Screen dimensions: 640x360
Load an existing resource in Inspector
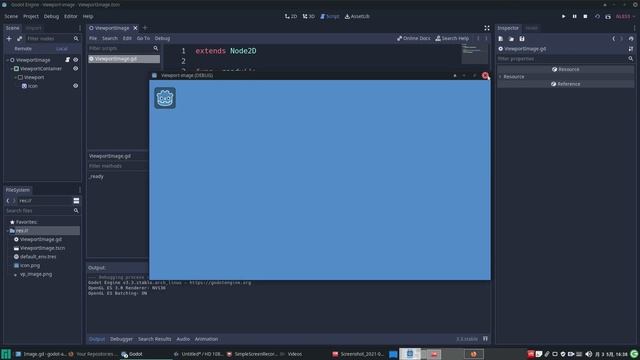511,38
